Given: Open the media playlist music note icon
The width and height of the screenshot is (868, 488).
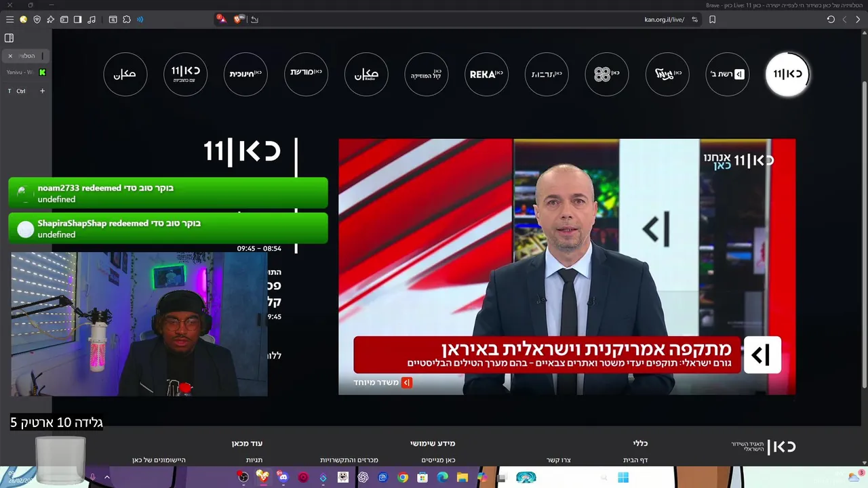Looking at the screenshot, I should 92,20.
